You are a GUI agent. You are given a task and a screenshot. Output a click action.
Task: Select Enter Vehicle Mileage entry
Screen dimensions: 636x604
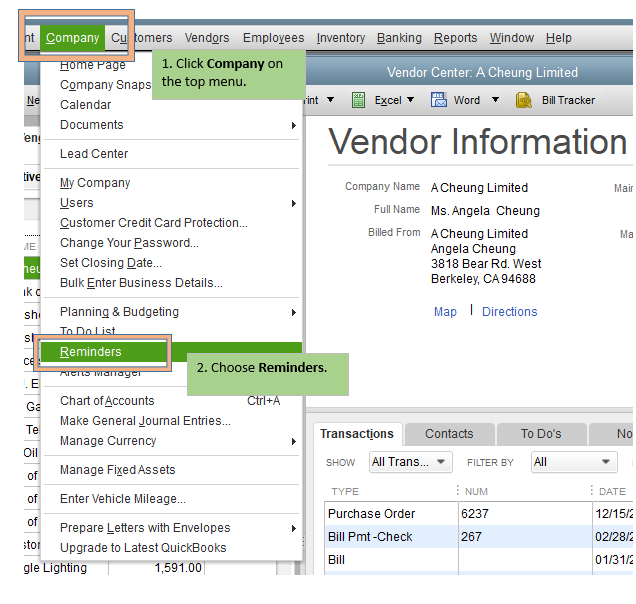click(x=123, y=499)
